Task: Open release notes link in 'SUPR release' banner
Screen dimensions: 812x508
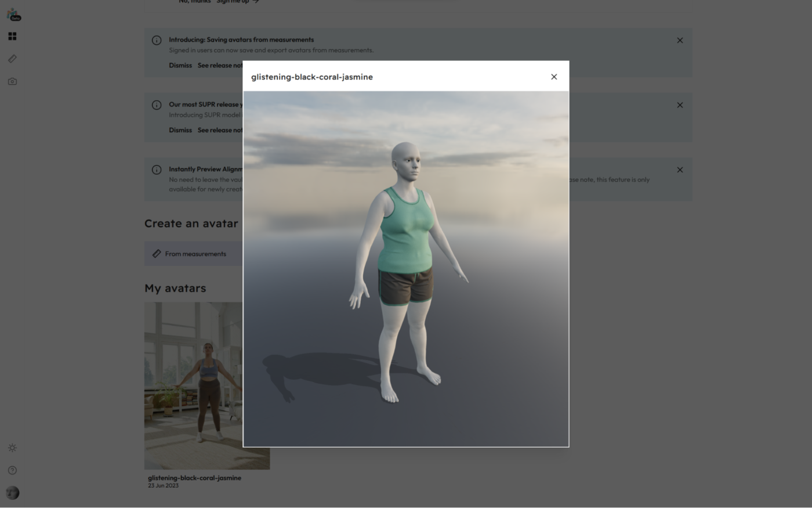Action: 220,130
